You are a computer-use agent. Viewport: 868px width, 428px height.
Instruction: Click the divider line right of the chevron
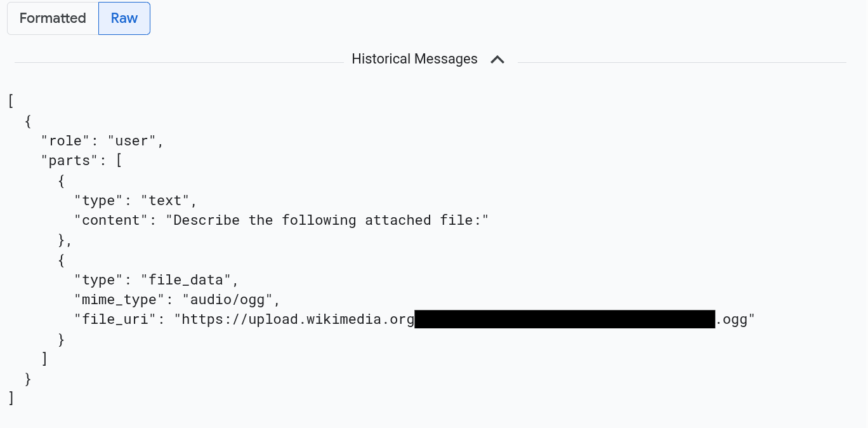(681, 62)
